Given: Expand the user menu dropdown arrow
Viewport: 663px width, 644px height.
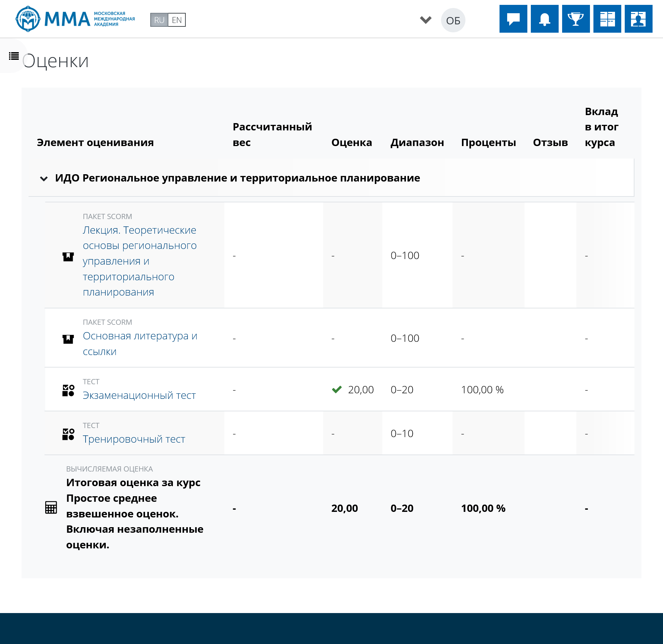Looking at the screenshot, I should [x=425, y=20].
